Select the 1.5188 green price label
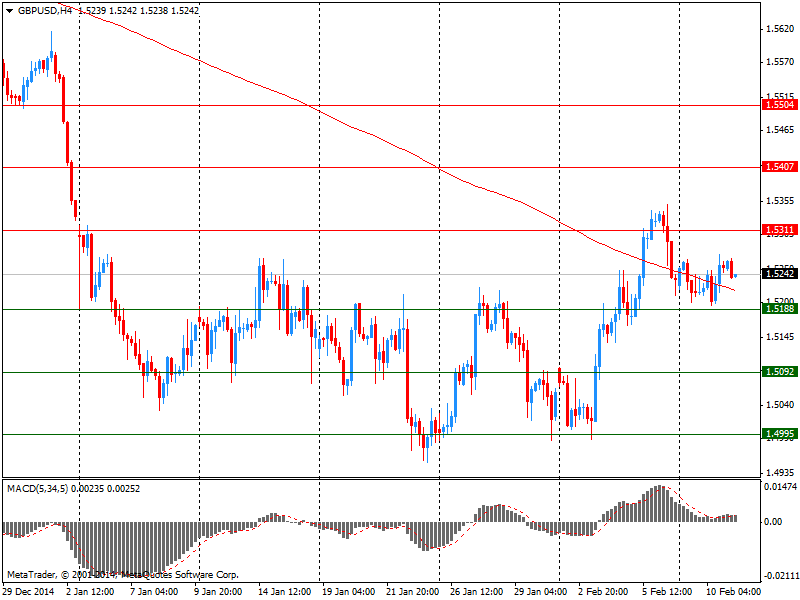This screenshot has width=800, height=600. tap(780, 309)
